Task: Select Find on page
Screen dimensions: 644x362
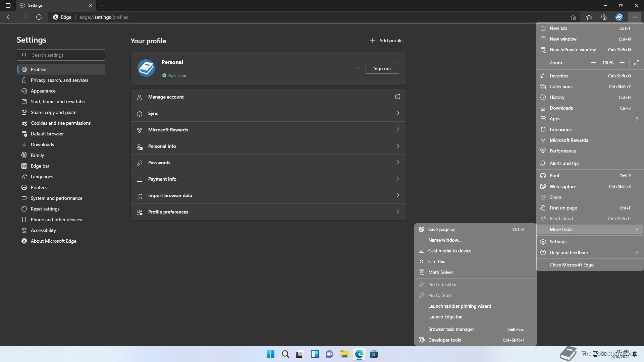Action: click(590, 208)
